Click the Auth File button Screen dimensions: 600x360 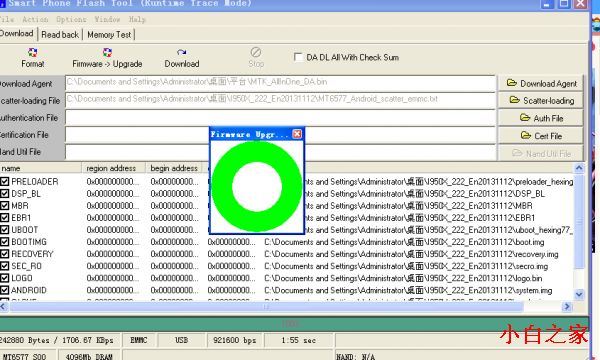[541, 118]
